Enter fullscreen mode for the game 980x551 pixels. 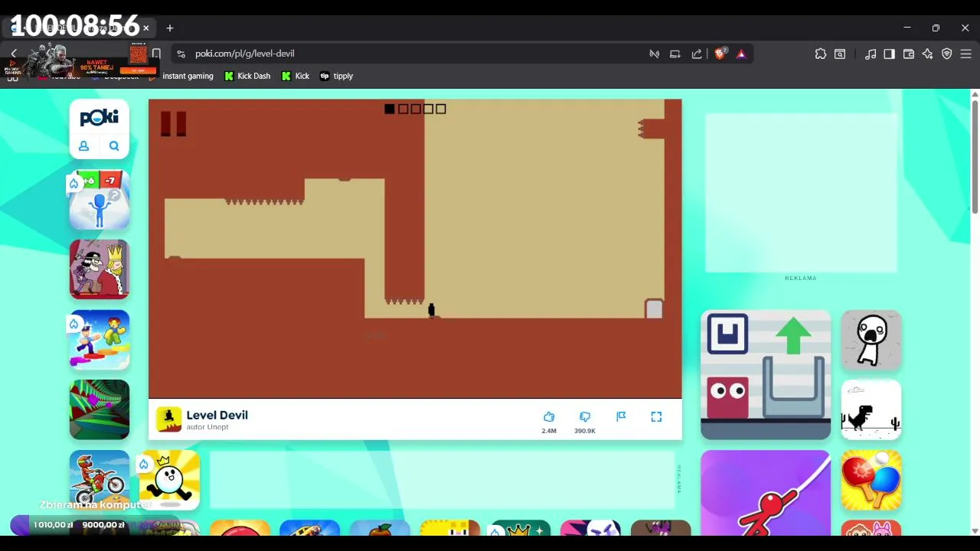pyautogui.click(x=656, y=416)
